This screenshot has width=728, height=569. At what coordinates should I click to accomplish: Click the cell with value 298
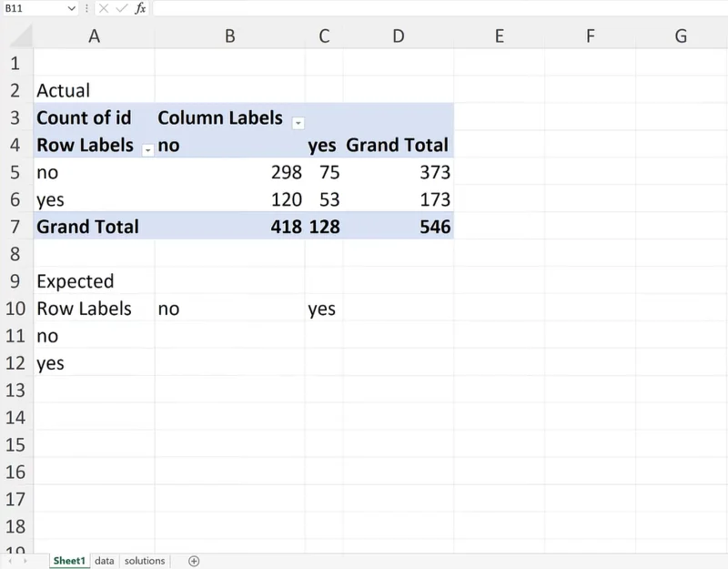coord(230,172)
